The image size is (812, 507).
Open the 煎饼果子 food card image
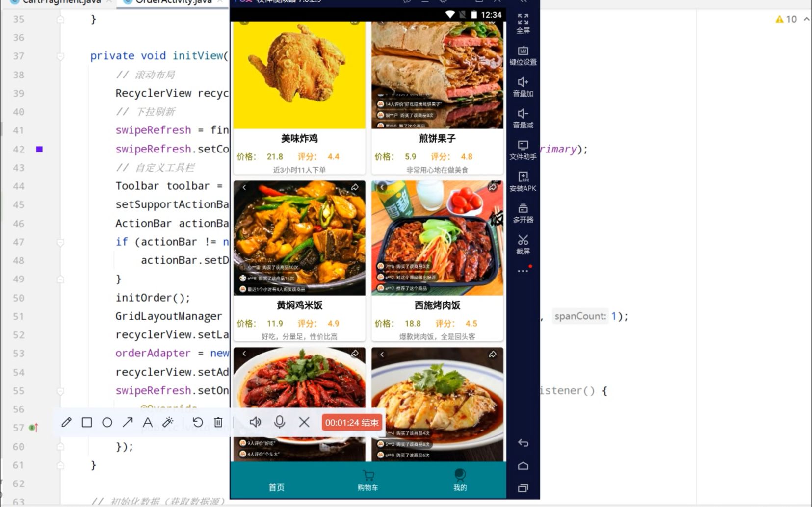pyautogui.click(x=437, y=75)
